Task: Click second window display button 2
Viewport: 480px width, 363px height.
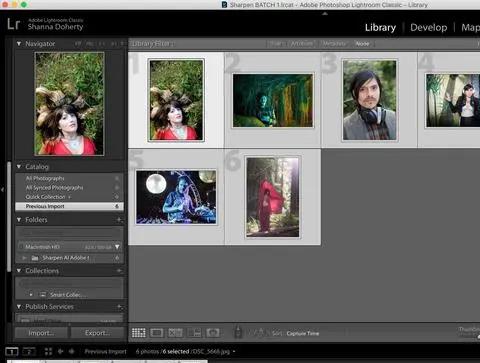Action: [x=29, y=351]
